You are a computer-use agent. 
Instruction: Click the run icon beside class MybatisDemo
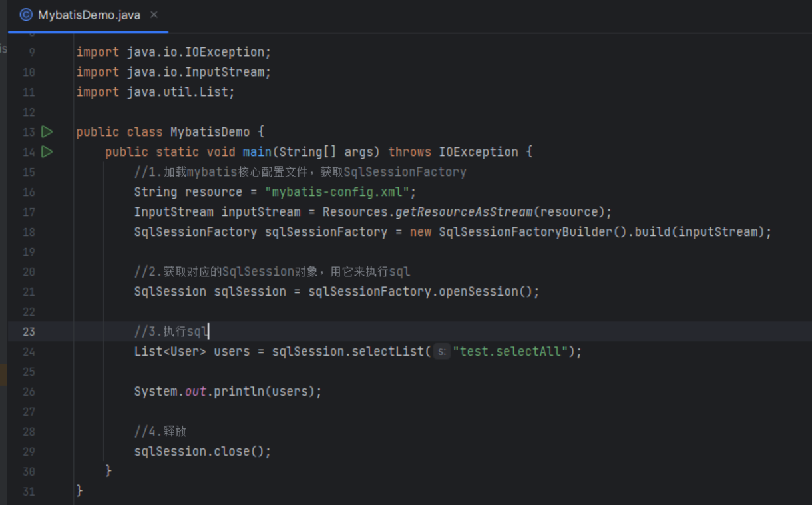[47, 132]
